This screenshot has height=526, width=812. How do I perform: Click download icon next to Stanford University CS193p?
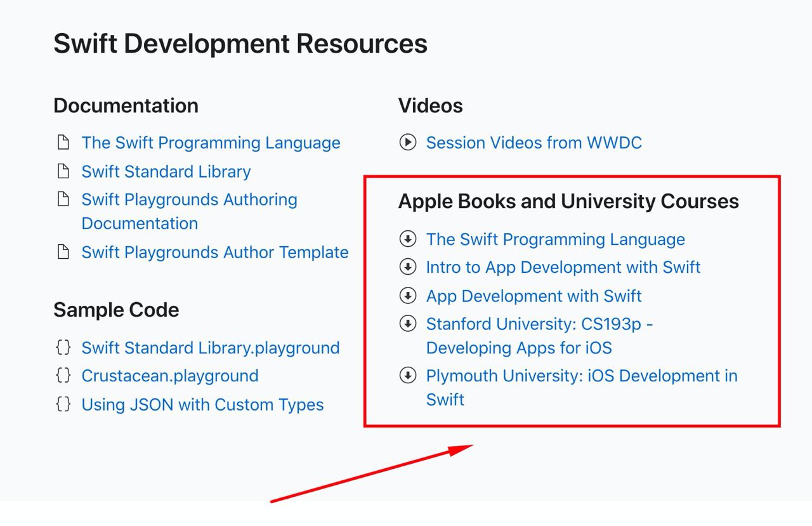click(x=408, y=324)
